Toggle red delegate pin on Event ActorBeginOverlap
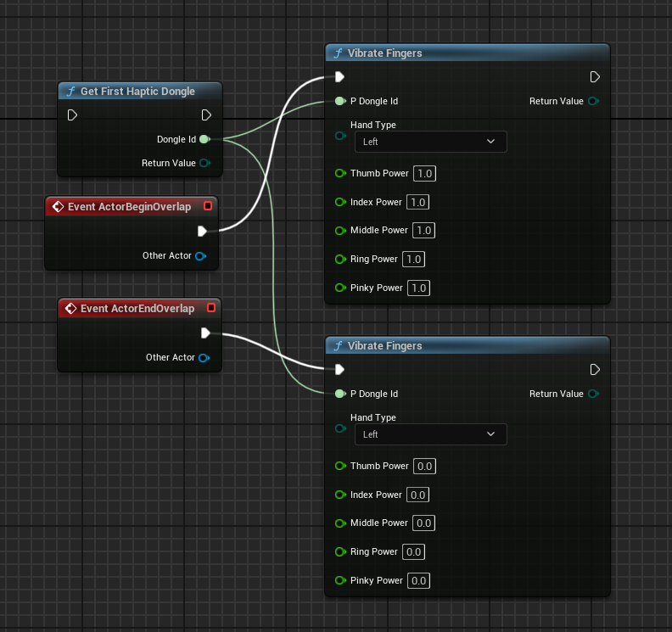Viewport: 672px width, 632px height. point(208,206)
